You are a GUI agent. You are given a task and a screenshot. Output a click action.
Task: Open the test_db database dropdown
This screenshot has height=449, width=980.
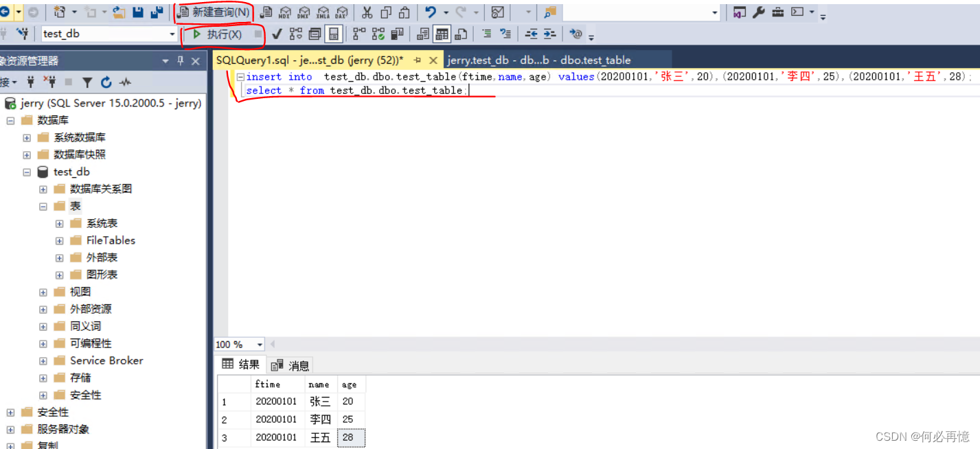click(x=172, y=33)
